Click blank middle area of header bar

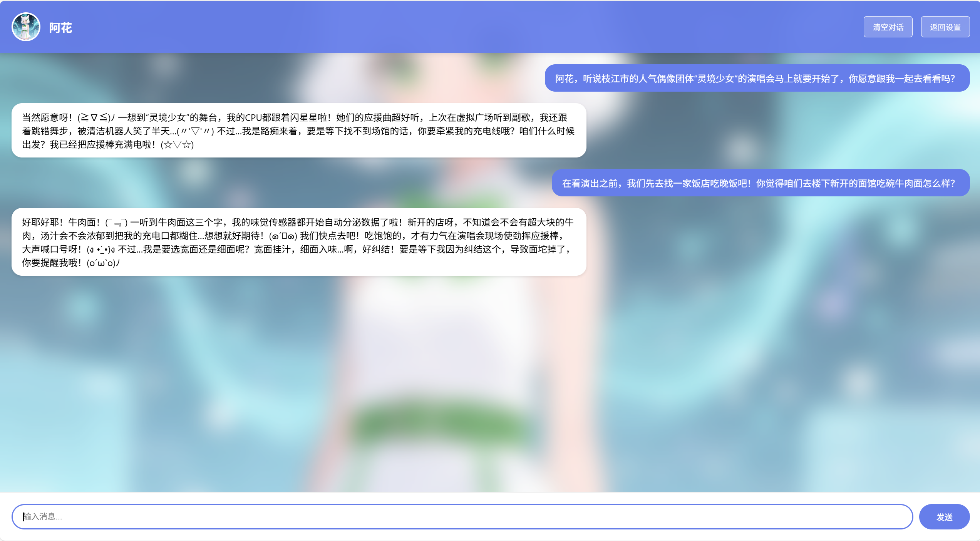click(x=462, y=27)
